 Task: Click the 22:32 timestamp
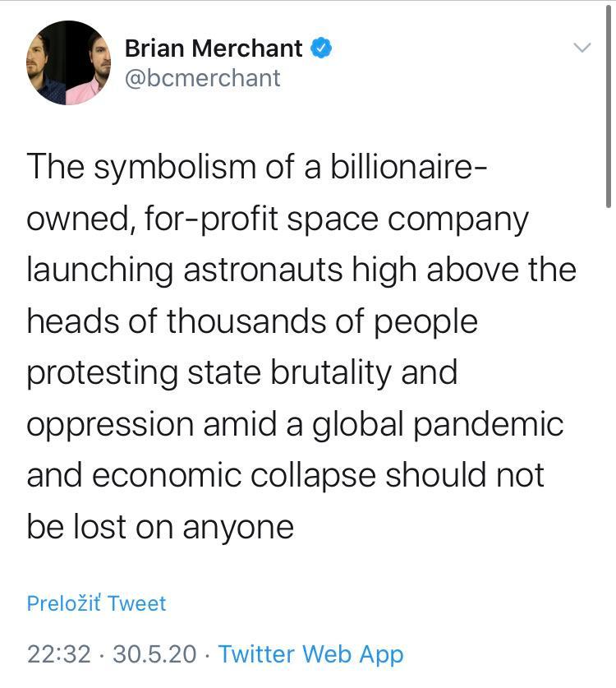coord(58,654)
